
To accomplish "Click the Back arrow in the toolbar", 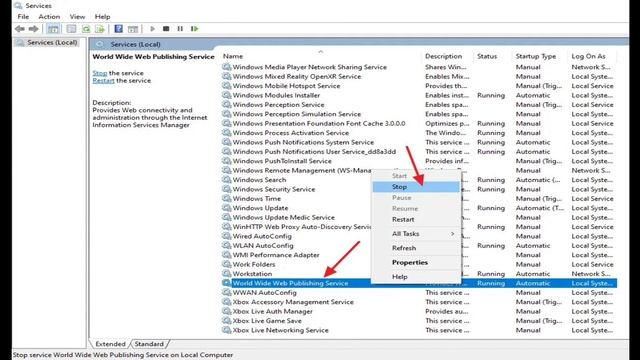I will tap(19, 29).
